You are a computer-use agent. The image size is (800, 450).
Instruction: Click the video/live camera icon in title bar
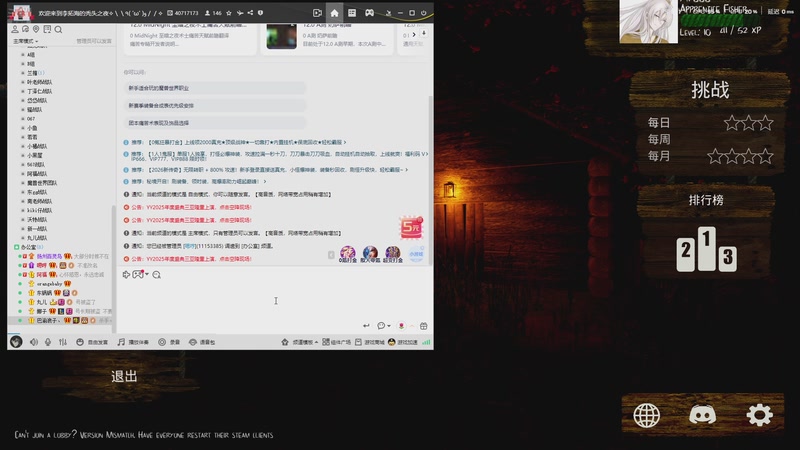[x=317, y=13]
